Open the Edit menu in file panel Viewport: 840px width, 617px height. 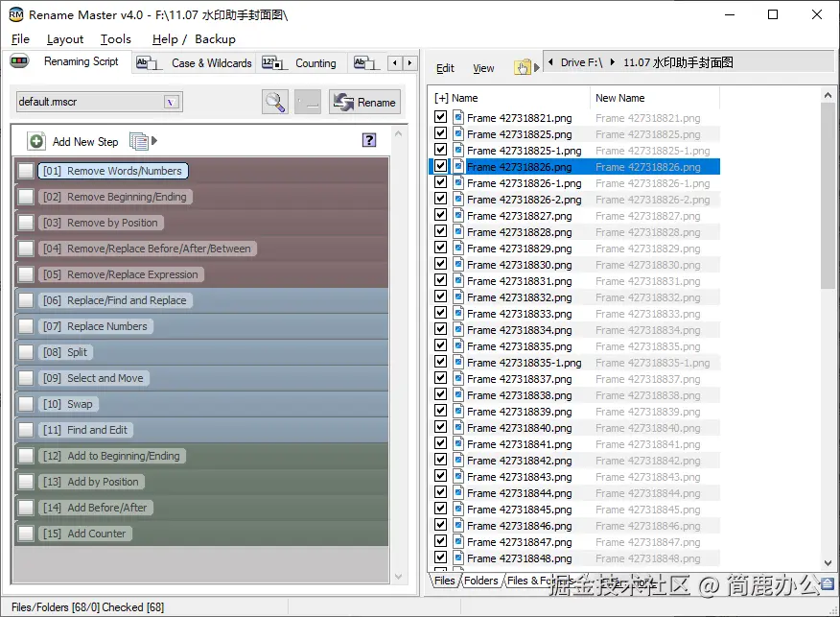445,68
